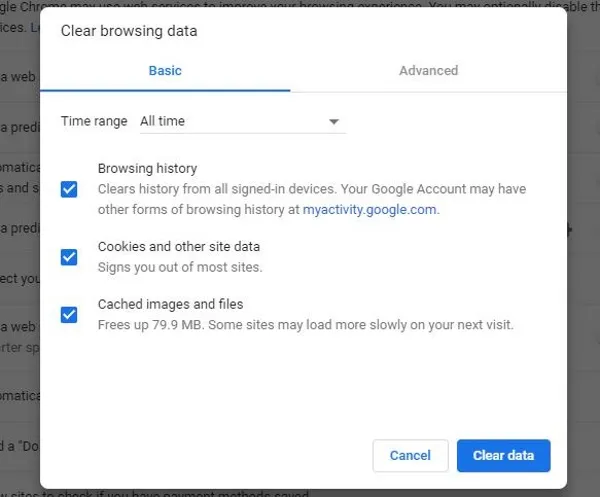Disable the Cached images and files checkbox
The width and height of the screenshot is (600, 497).
(x=69, y=315)
